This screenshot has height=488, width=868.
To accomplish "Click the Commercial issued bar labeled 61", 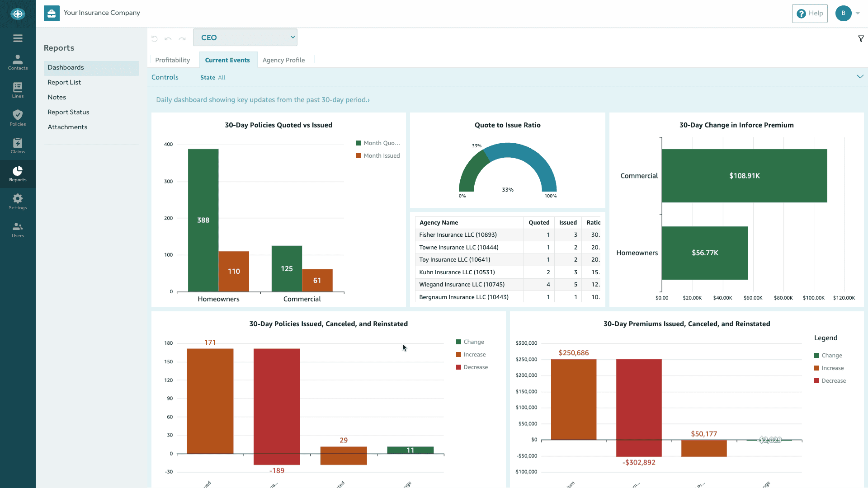I will (x=317, y=280).
